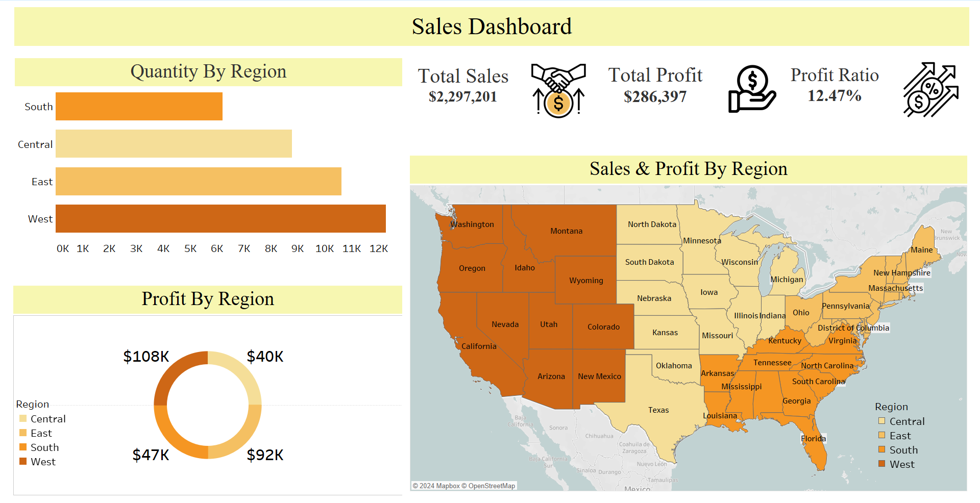Click the Central swatch in donut legend

(23, 419)
